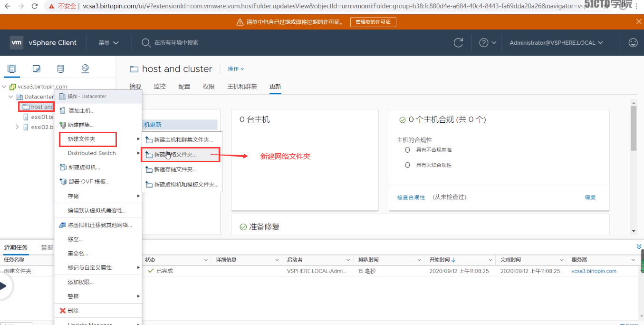The image size is (644, 325).
Task: Choose 部署 OVF 模板... entry
Action: pyautogui.click(x=98, y=182)
